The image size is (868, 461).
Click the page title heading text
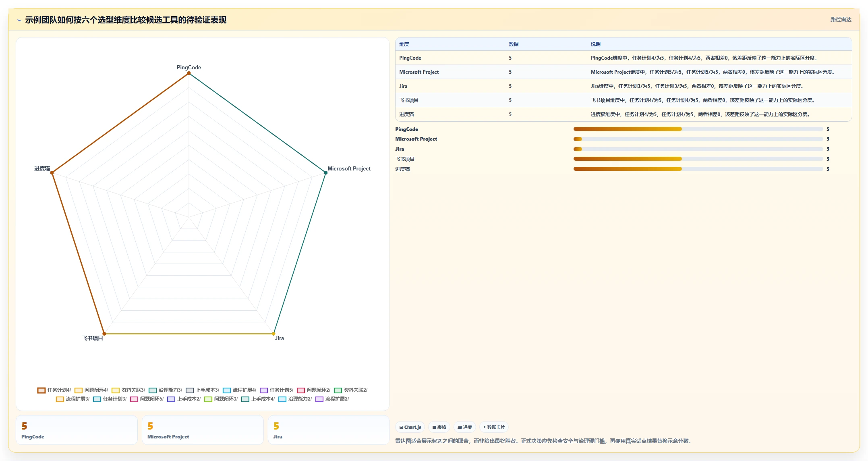click(126, 20)
